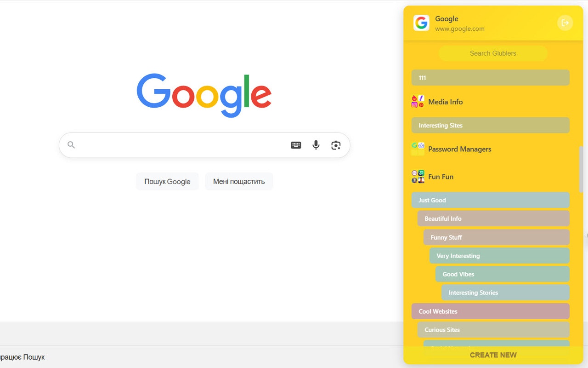Click the microphone voice search icon

[316, 145]
